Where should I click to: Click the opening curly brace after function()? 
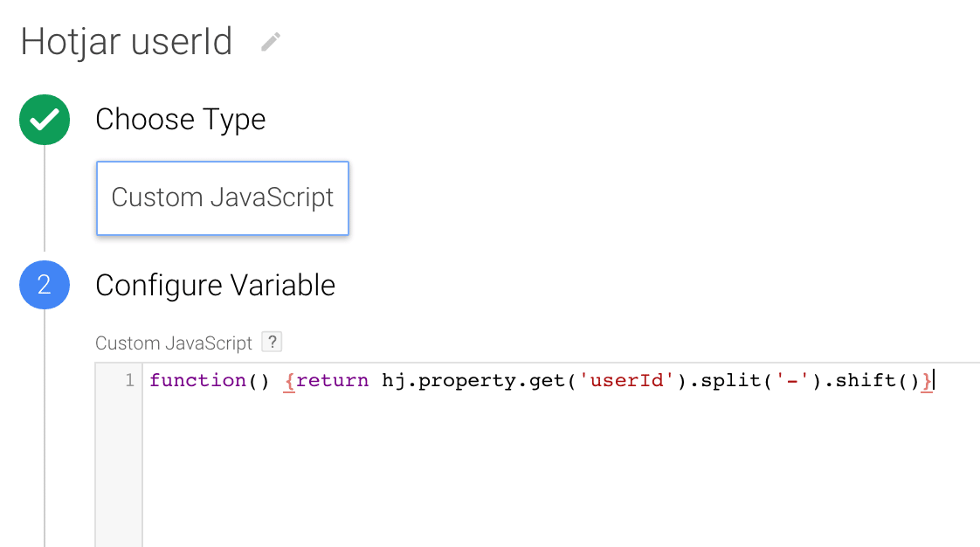click(x=289, y=380)
